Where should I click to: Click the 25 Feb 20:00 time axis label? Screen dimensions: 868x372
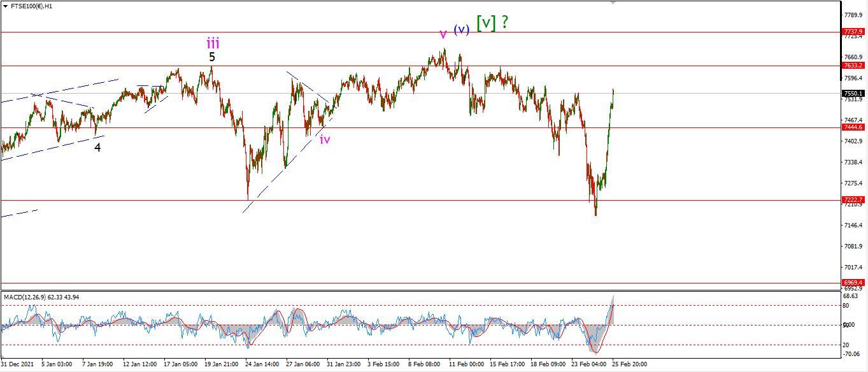(x=631, y=364)
